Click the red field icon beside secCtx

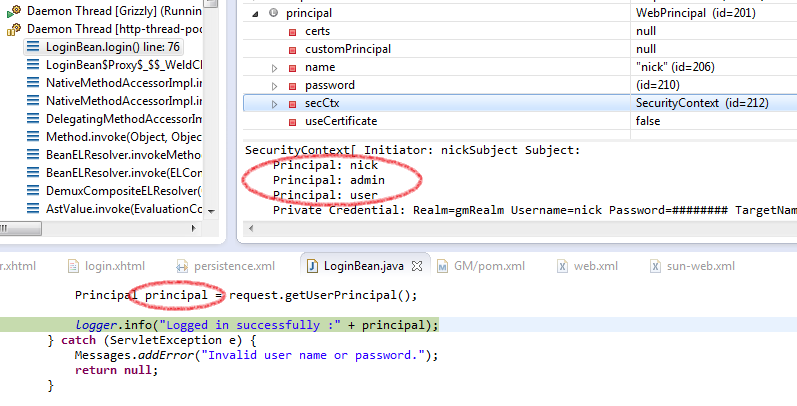pos(293,104)
